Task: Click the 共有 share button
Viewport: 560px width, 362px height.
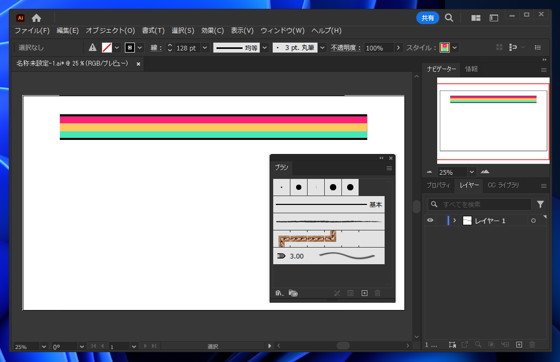Action: pos(428,18)
